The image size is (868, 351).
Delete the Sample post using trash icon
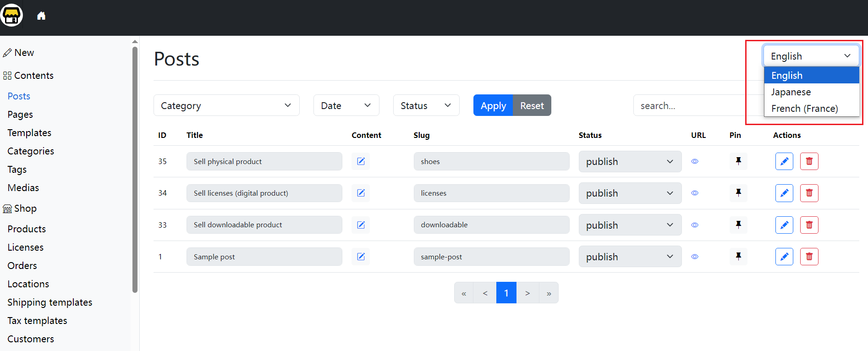[x=809, y=257]
